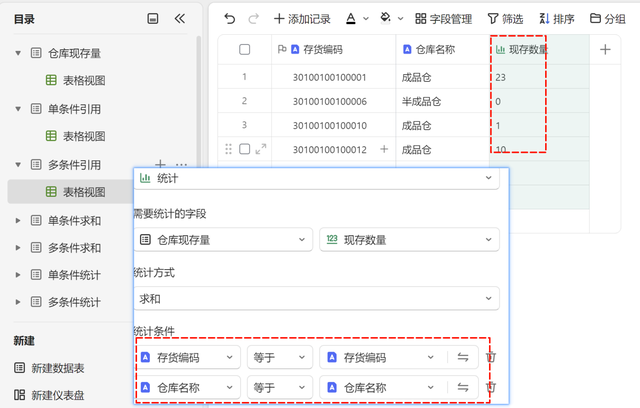This screenshot has width=640, height=408.
Task: Click the cell 30100100100001
Action: point(333,77)
